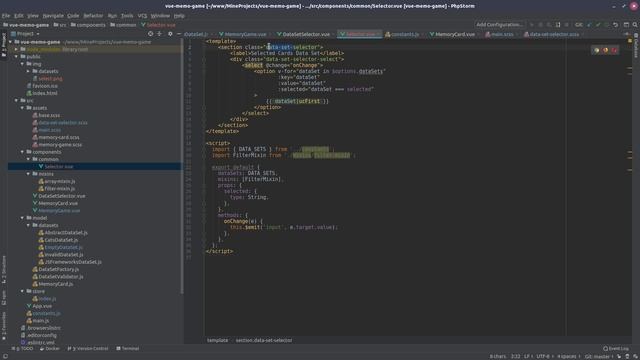
Task: Open the Version Control tool window
Action: point(89,349)
